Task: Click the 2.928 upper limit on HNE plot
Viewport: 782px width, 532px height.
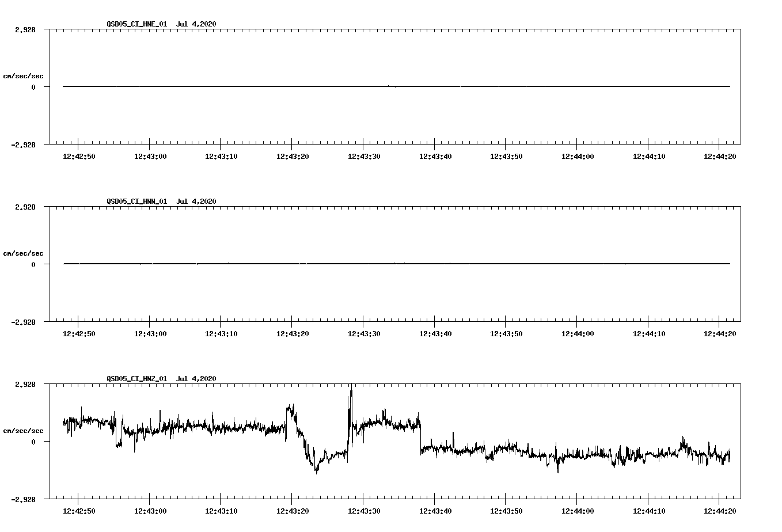Action: (25, 30)
